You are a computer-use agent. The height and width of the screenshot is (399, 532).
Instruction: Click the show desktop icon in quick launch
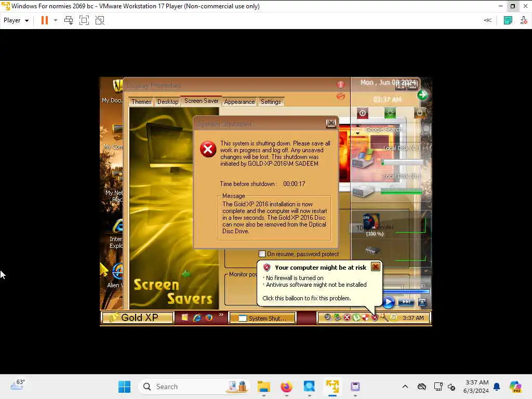coord(184,318)
